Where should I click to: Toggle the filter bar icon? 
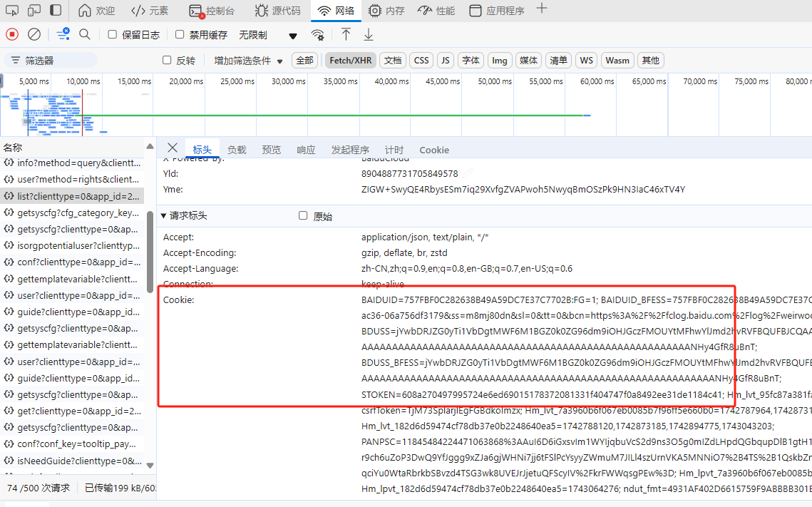(63, 34)
